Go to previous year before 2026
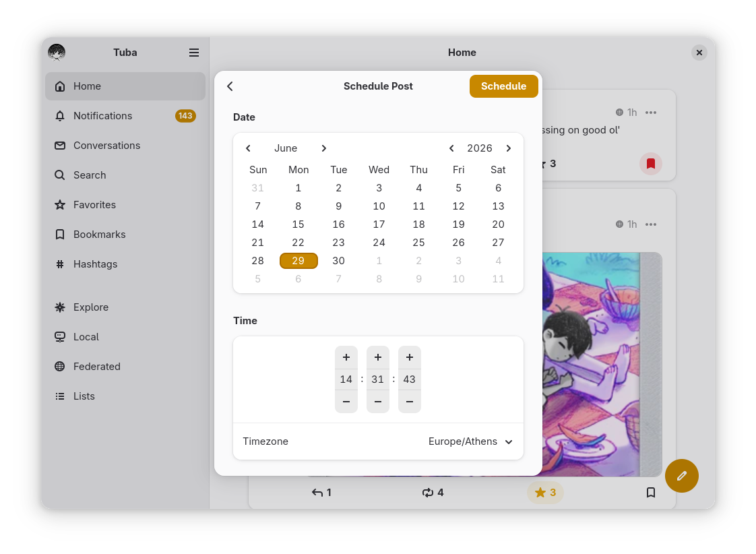756x554 pixels. [451, 148]
